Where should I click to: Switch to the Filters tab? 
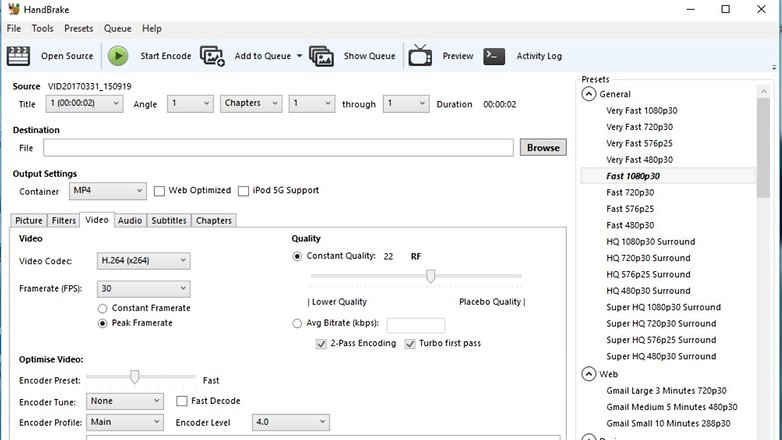(64, 220)
